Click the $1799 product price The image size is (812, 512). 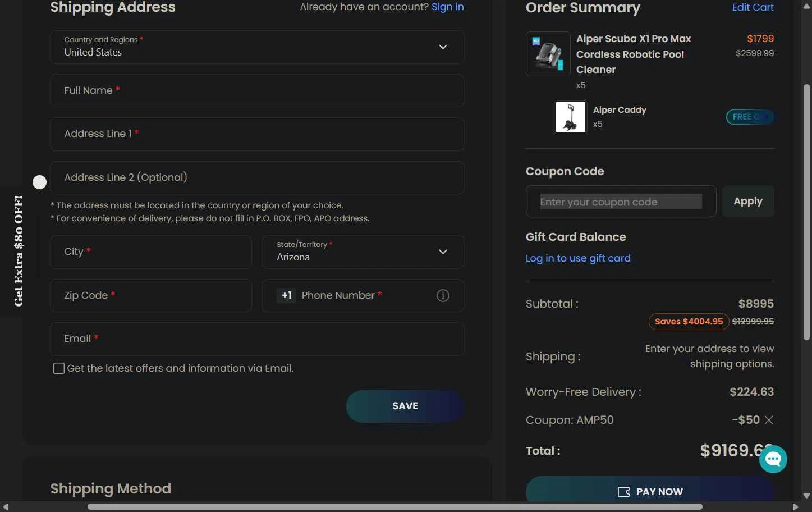tap(760, 39)
